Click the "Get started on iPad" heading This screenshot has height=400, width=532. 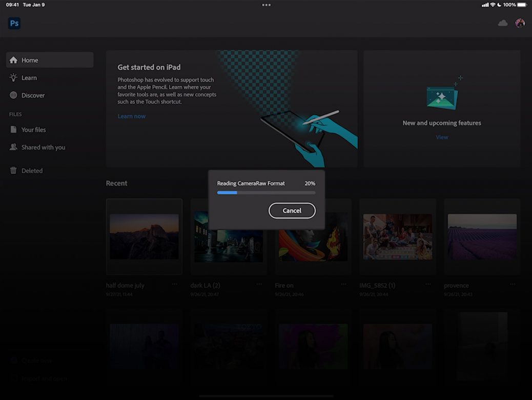[x=149, y=67]
